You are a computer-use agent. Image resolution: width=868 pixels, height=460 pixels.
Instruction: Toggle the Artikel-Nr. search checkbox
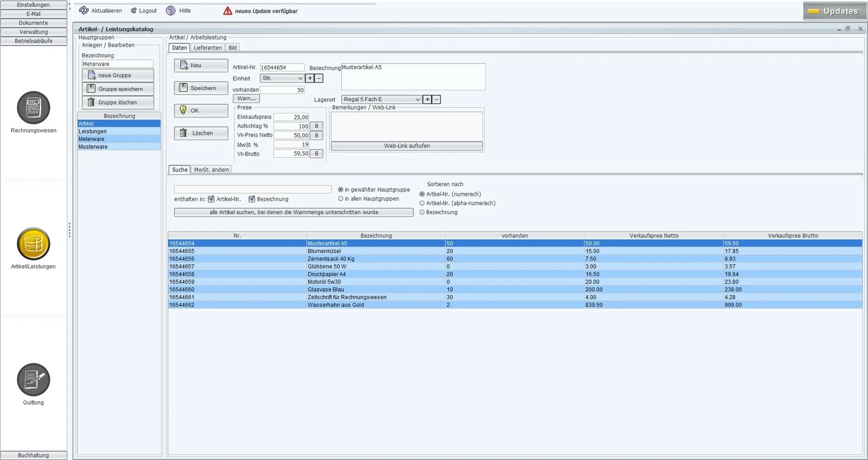[211, 199]
